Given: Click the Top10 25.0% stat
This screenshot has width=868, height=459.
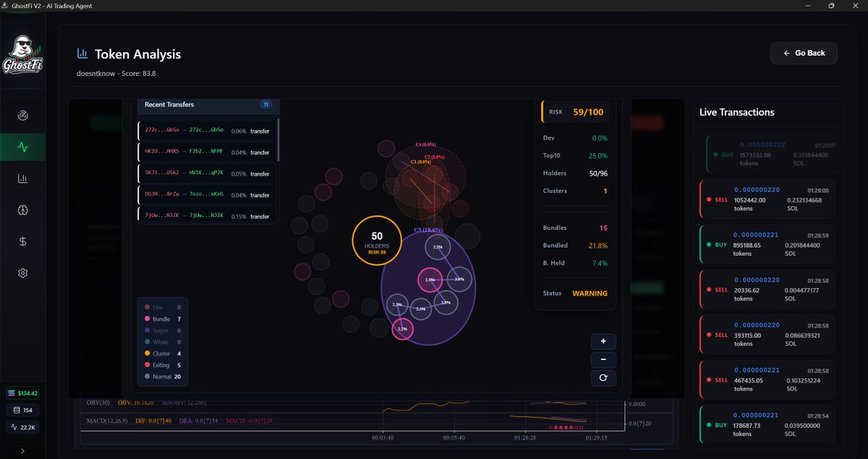Looking at the screenshot, I should click(x=575, y=155).
